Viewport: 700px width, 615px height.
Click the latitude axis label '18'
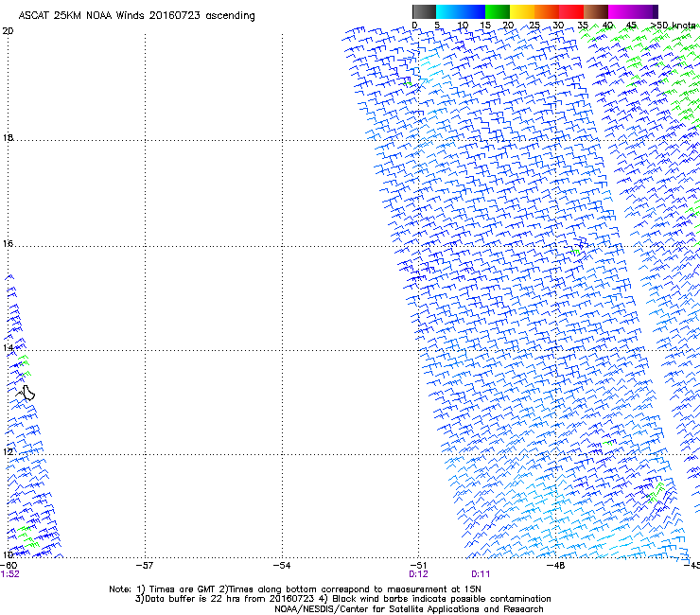pos(8,137)
